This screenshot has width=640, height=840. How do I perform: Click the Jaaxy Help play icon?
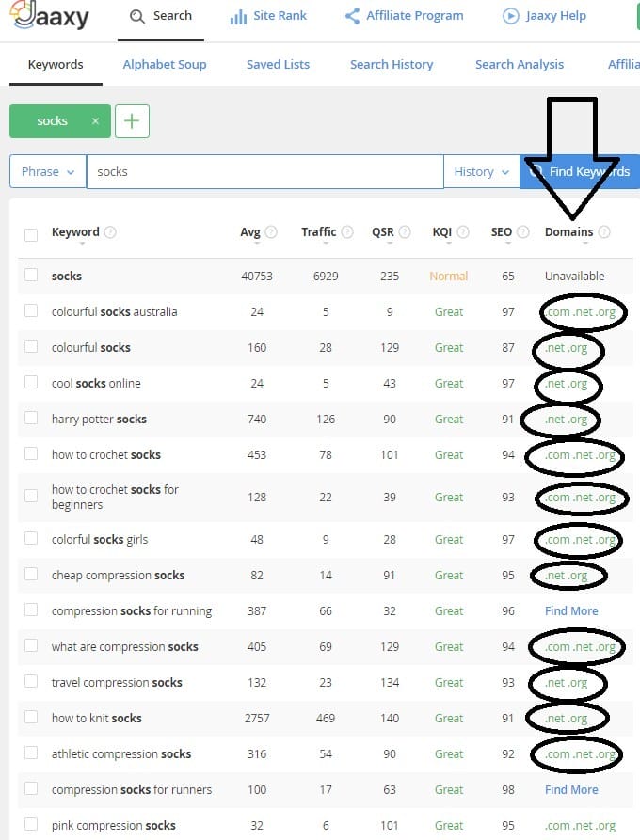click(510, 16)
